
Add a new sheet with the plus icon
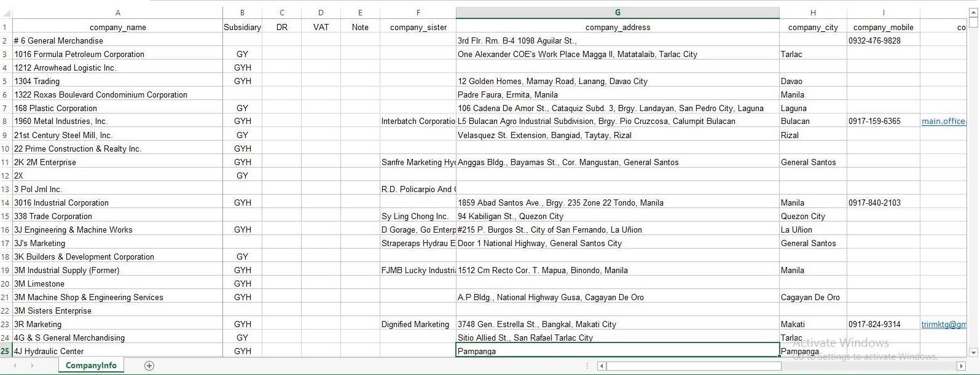(x=149, y=366)
